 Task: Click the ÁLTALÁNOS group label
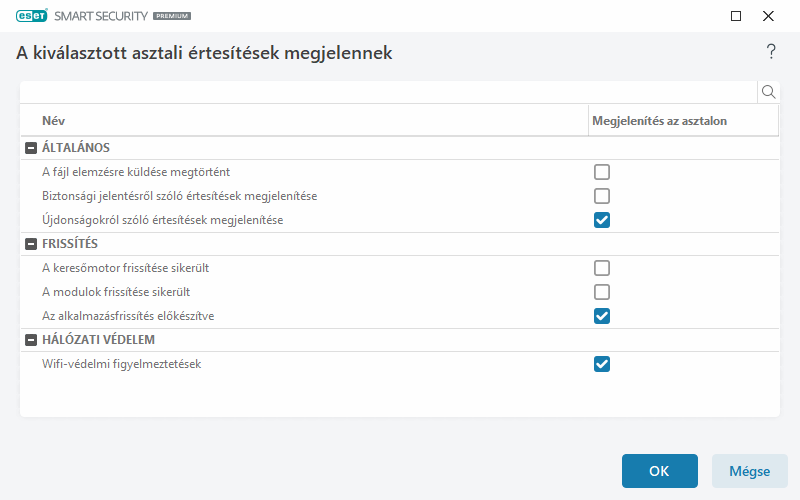point(76,148)
